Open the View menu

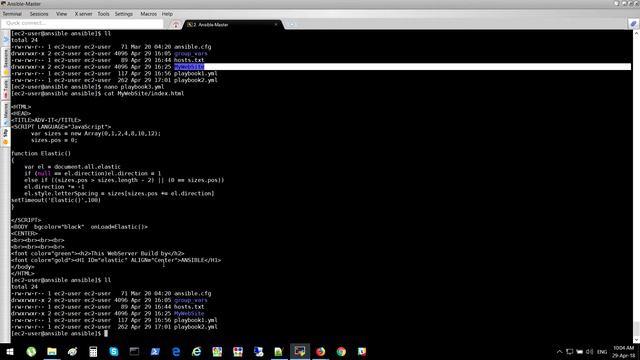(x=61, y=14)
